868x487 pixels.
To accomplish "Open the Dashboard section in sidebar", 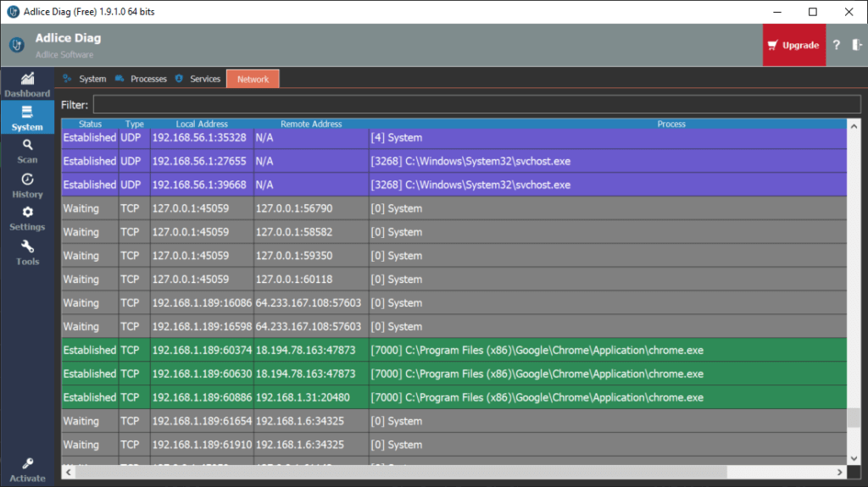I will click(x=27, y=84).
